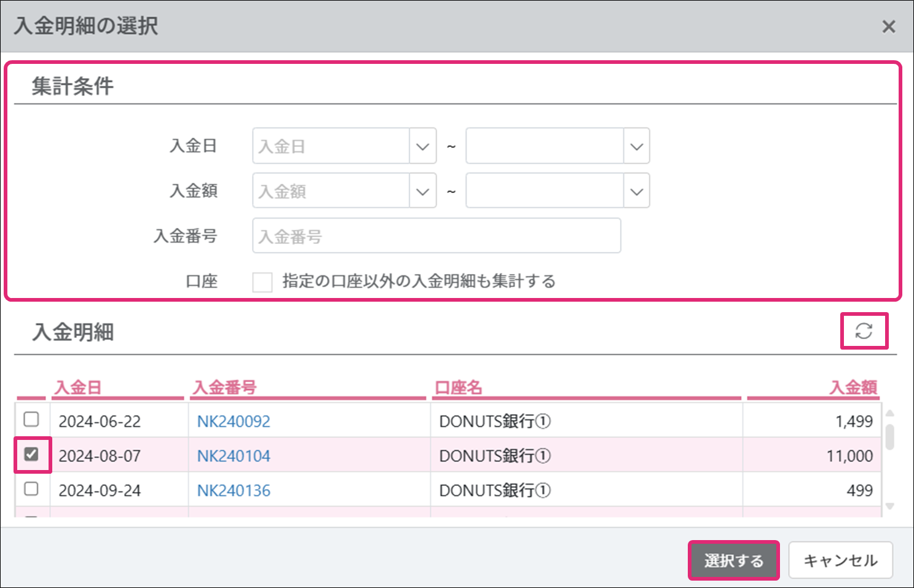This screenshot has width=914, height=588.
Task: Click the 入金番号 text input field
Action: [436, 236]
